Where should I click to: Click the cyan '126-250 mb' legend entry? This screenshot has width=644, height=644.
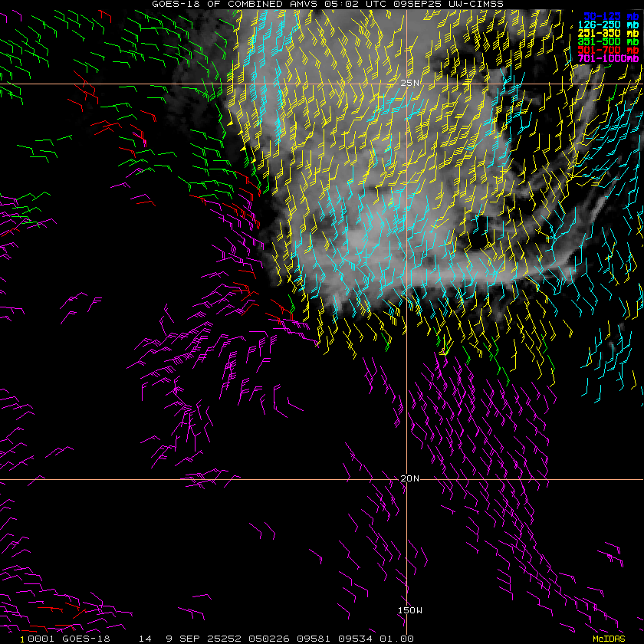[x=608, y=25]
